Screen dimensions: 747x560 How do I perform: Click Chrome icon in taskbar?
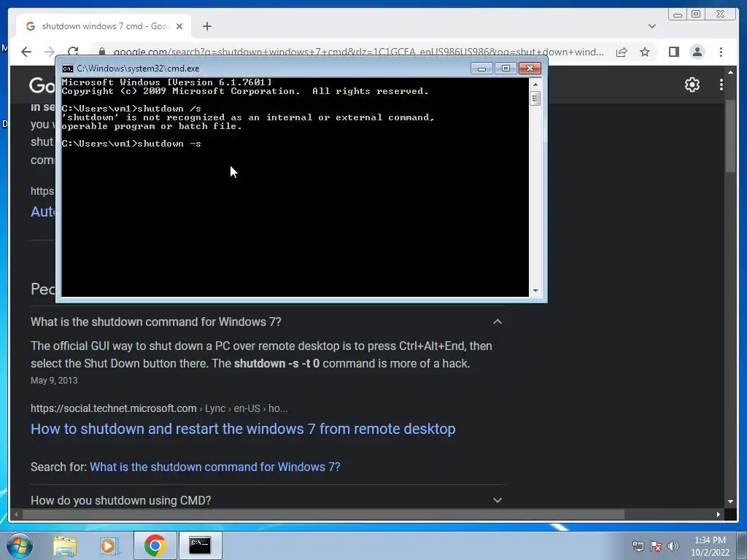pyautogui.click(x=155, y=545)
